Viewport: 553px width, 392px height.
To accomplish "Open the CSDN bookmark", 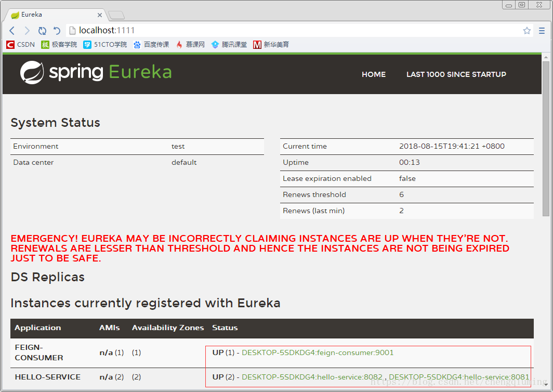I will pos(21,45).
